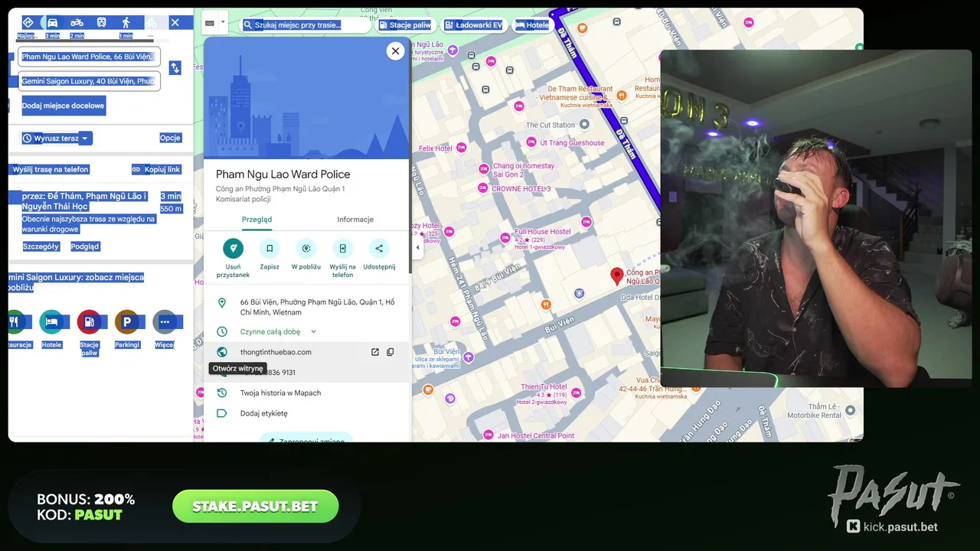Click the Zapisz bookmark icon

pyautogui.click(x=269, y=248)
